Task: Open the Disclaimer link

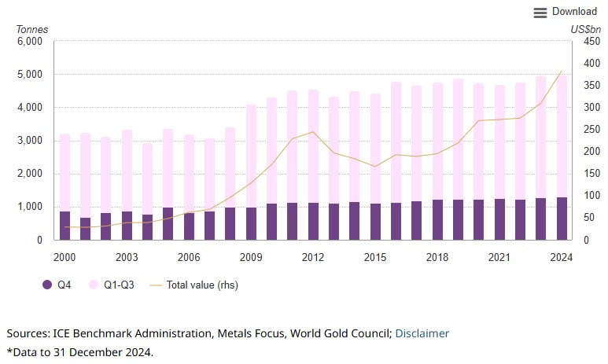Action: 422,333
